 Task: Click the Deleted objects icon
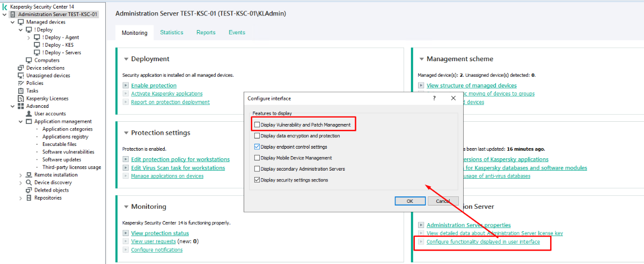(x=29, y=190)
